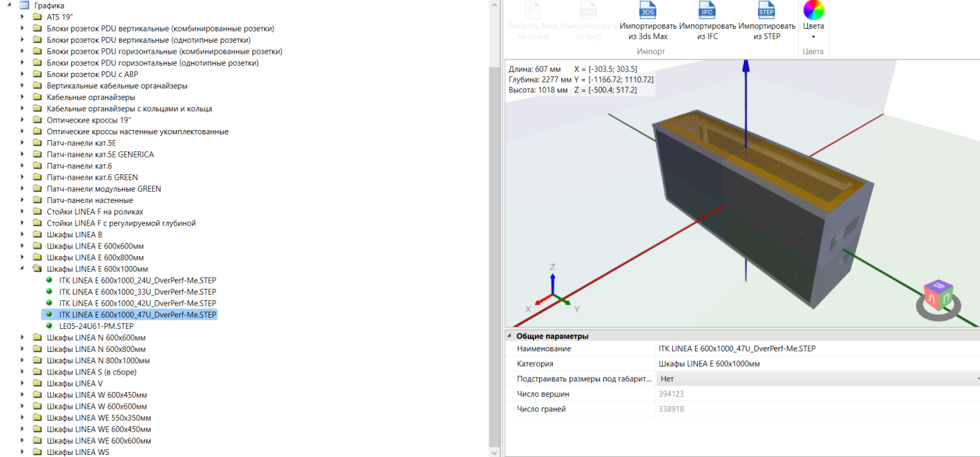
Task: Select the Шкафы LINEA E 600x800мм folder
Action: (95, 258)
